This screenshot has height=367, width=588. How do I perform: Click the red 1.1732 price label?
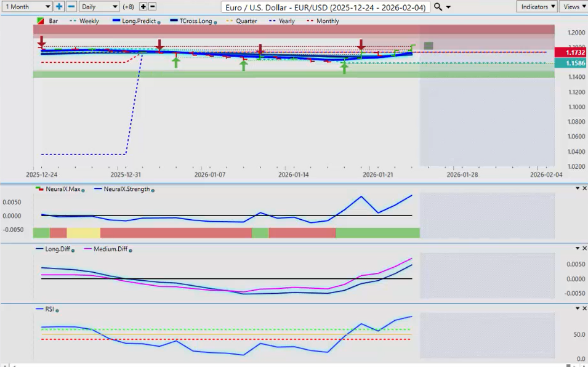[x=570, y=52]
